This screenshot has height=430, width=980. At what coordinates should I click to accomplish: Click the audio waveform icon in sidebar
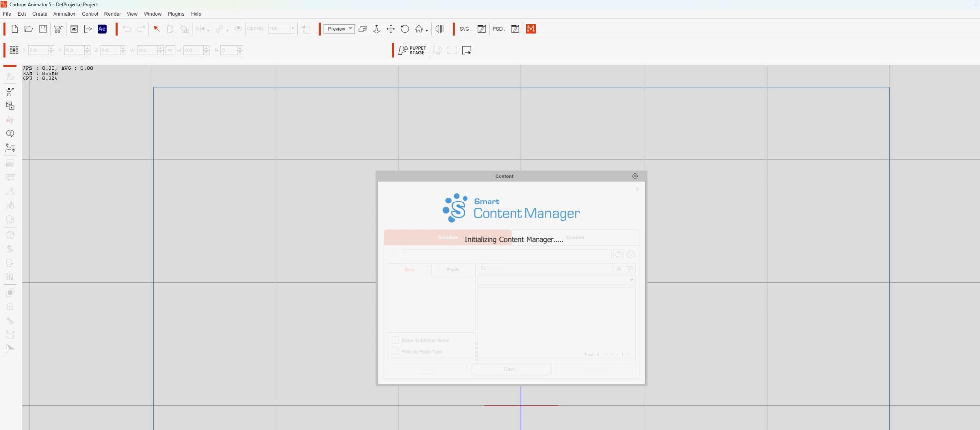point(10,120)
